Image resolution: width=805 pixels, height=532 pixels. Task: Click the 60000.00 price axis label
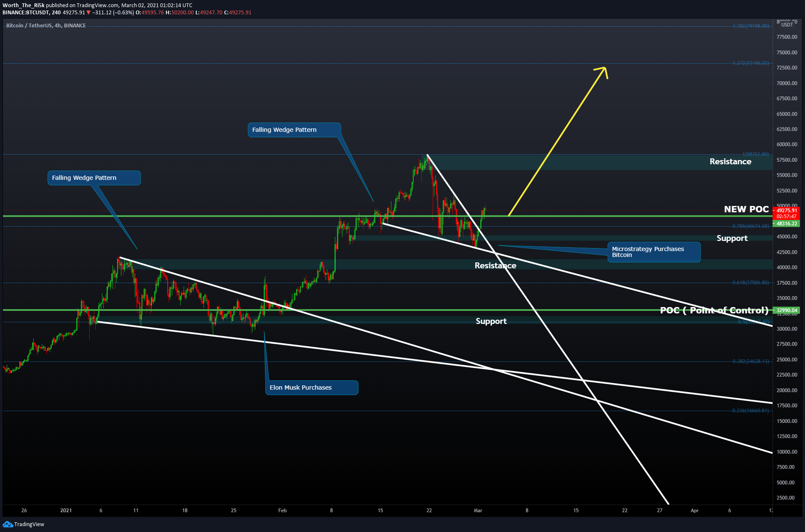[786, 144]
